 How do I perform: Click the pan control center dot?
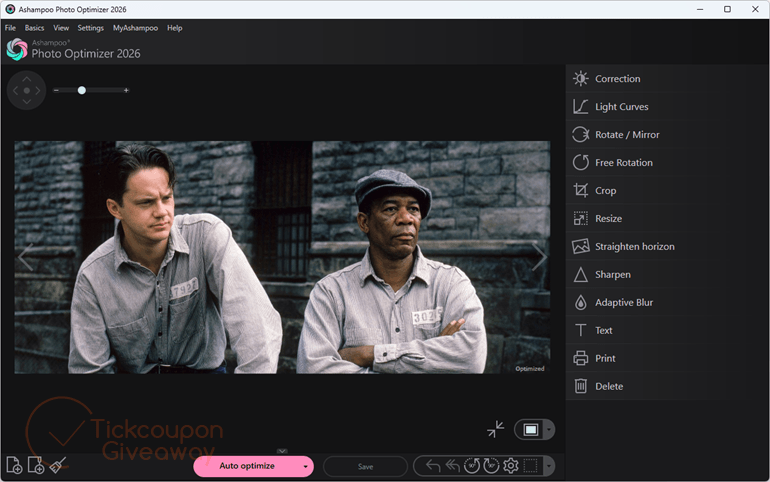tap(27, 90)
